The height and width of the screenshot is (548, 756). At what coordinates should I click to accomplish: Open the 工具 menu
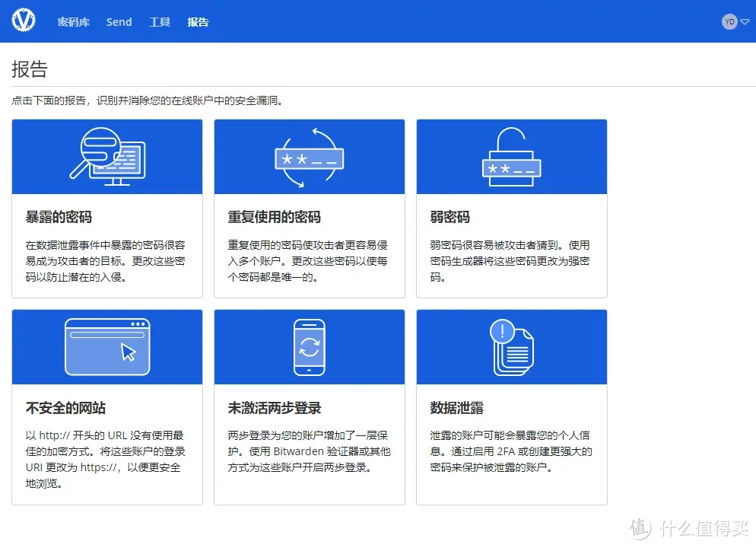[x=160, y=22]
